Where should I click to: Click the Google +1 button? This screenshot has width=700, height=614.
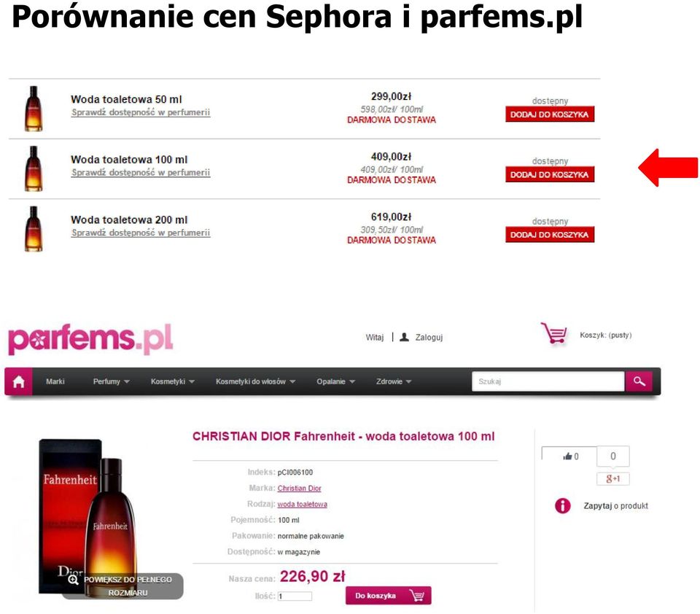pyautogui.click(x=613, y=478)
